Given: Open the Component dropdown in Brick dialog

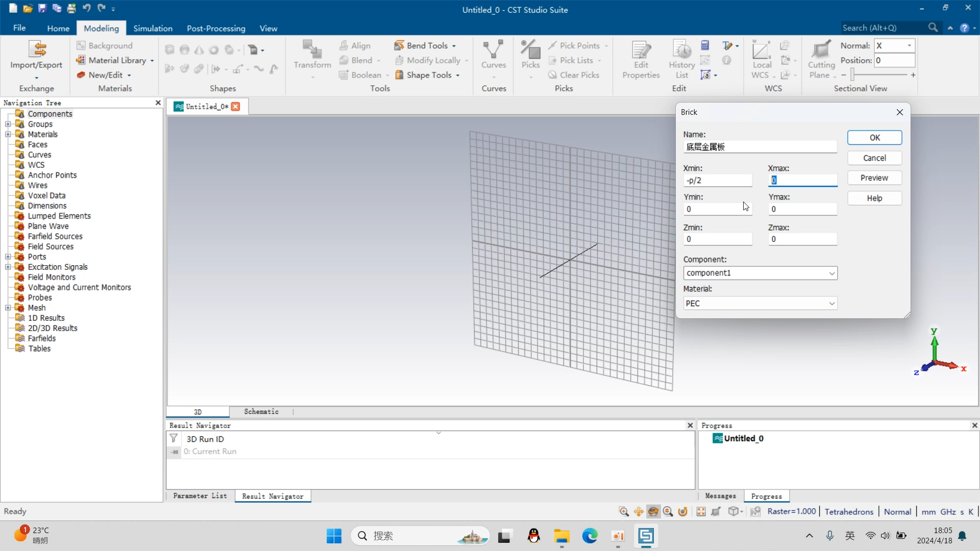Looking at the screenshot, I should pyautogui.click(x=831, y=273).
